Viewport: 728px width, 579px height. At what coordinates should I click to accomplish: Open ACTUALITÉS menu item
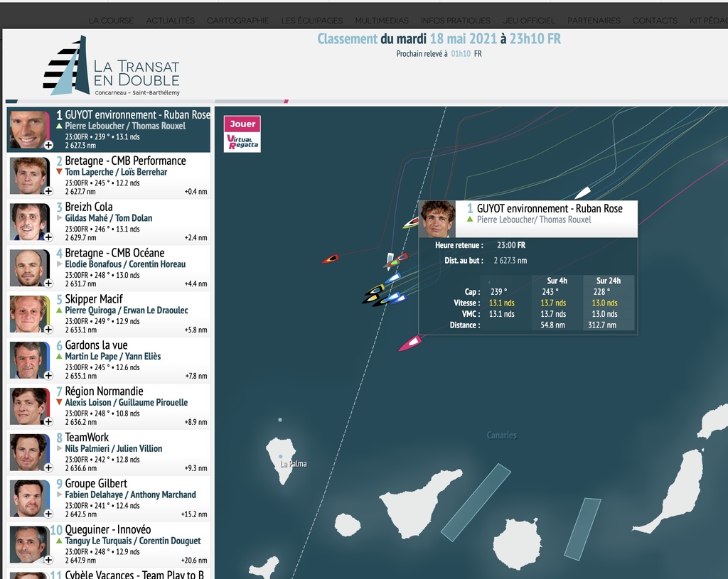click(171, 21)
